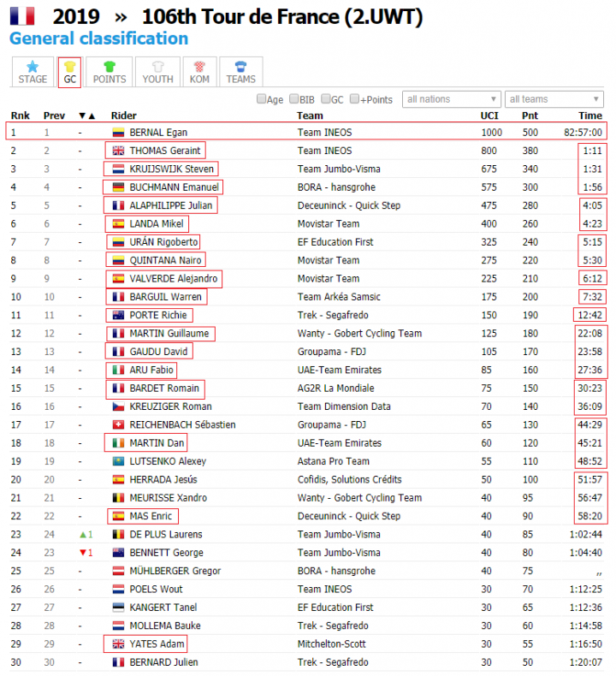The image size is (616, 676).
Task: Open rider QUINTANA Nairo's page
Action: (x=165, y=260)
